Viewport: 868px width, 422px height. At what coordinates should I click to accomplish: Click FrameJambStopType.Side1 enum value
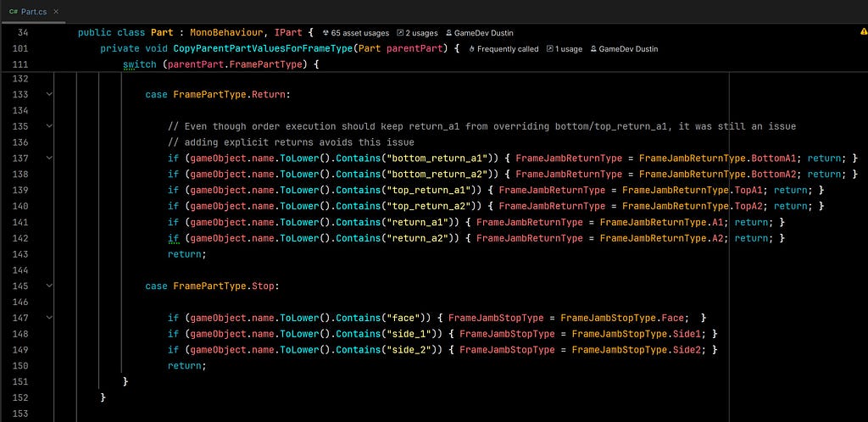pos(636,334)
